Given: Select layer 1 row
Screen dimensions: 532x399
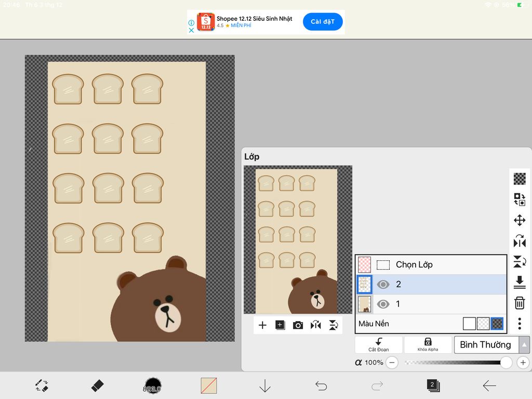Looking at the screenshot, I should tap(431, 304).
